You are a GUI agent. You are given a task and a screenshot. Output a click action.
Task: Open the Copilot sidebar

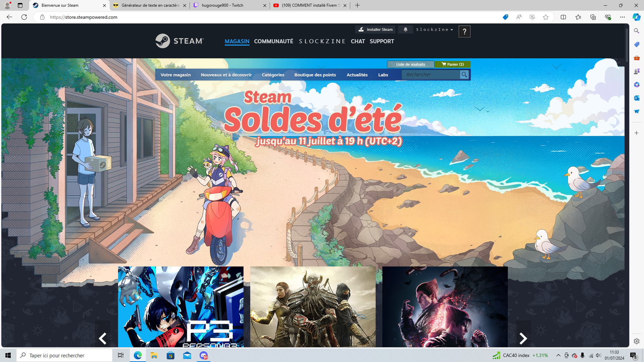coord(636,17)
